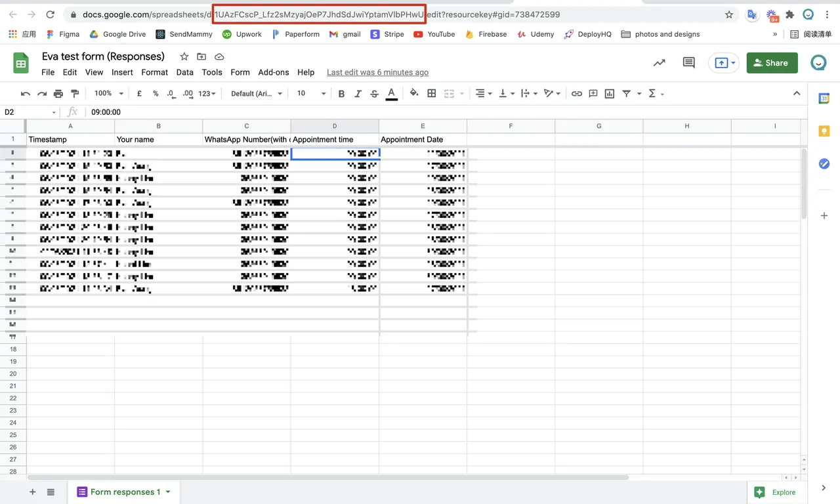Open the Add-ons menu
Viewport: 840px width, 504px height.
273,72
